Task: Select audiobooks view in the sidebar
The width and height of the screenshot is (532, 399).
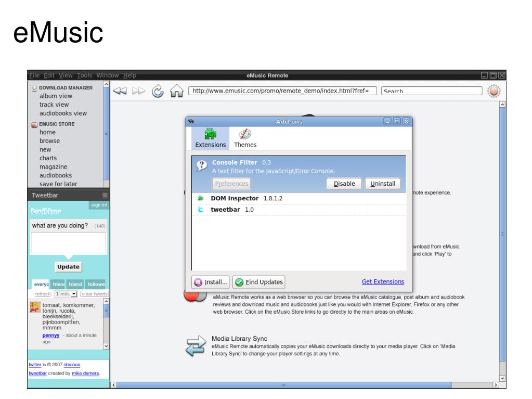Action: click(63, 113)
